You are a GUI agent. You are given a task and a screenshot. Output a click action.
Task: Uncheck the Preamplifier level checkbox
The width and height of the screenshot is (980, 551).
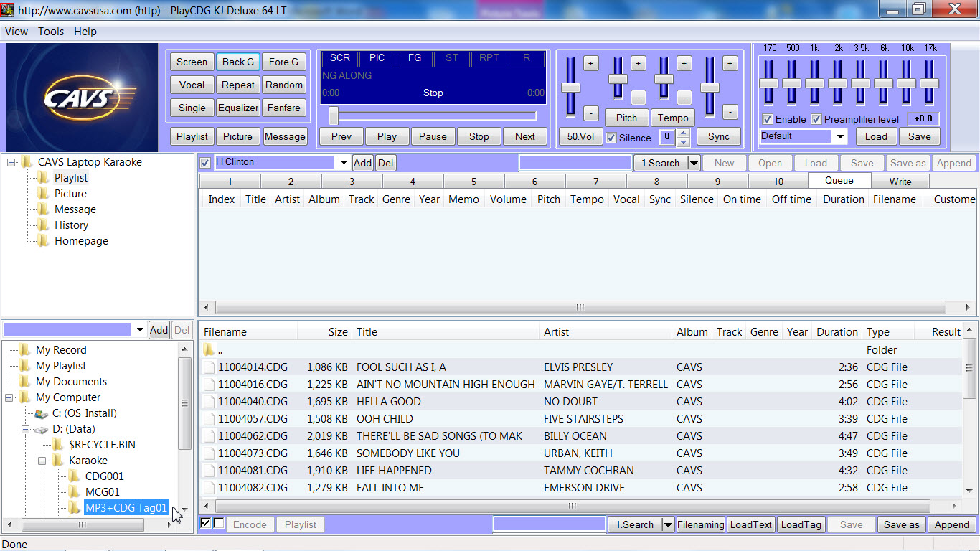coord(816,119)
